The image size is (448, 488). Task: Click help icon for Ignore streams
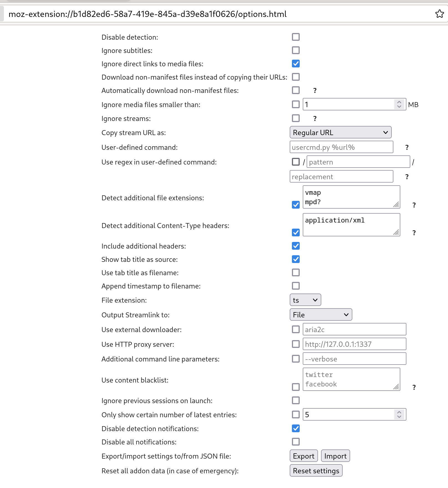pos(315,119)
